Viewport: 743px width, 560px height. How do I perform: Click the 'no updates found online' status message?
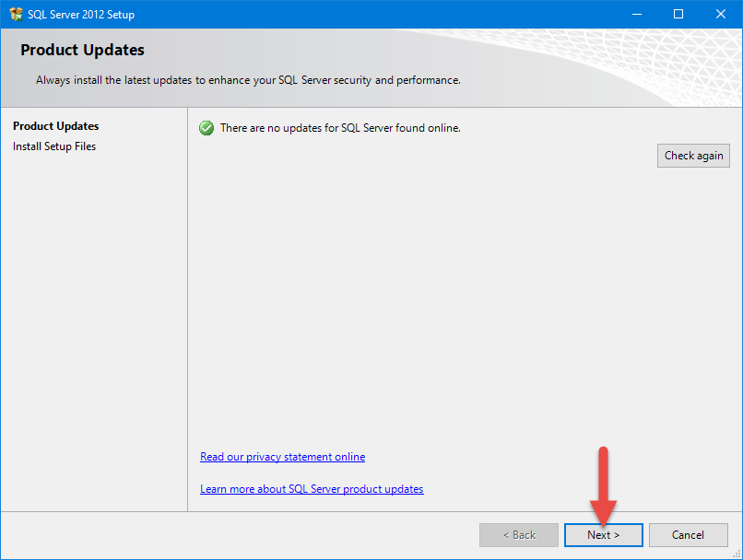[x=339, y=128]
